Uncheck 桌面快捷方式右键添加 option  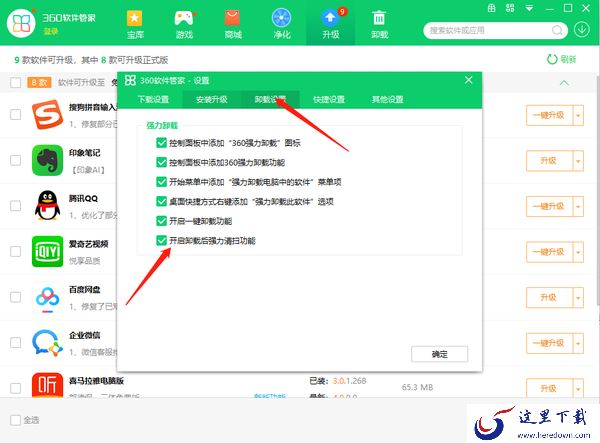[x=161, y=201]
